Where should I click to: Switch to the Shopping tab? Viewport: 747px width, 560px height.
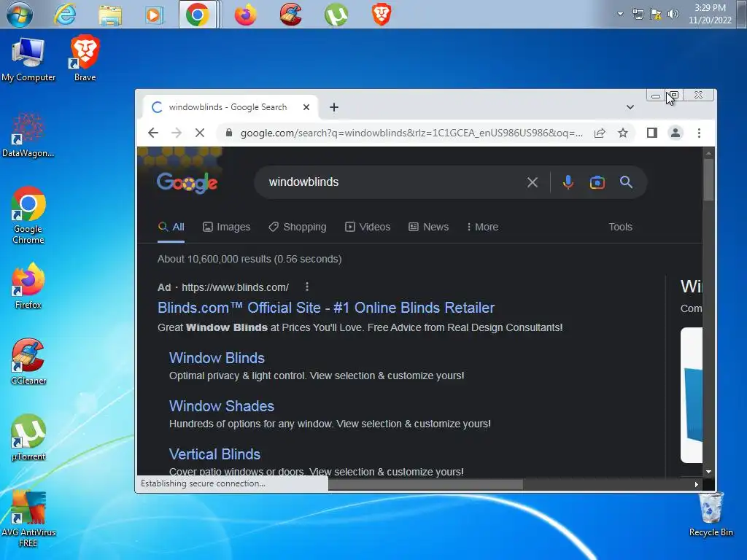(298, 227)
